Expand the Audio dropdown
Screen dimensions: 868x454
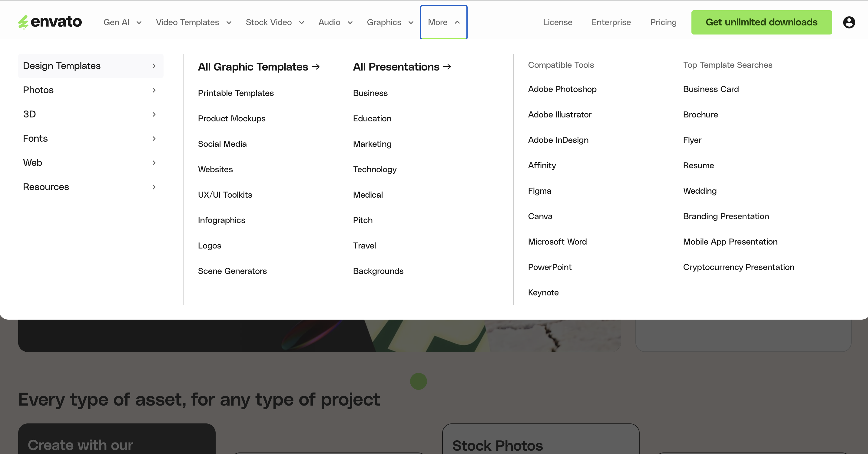[335, 22]
